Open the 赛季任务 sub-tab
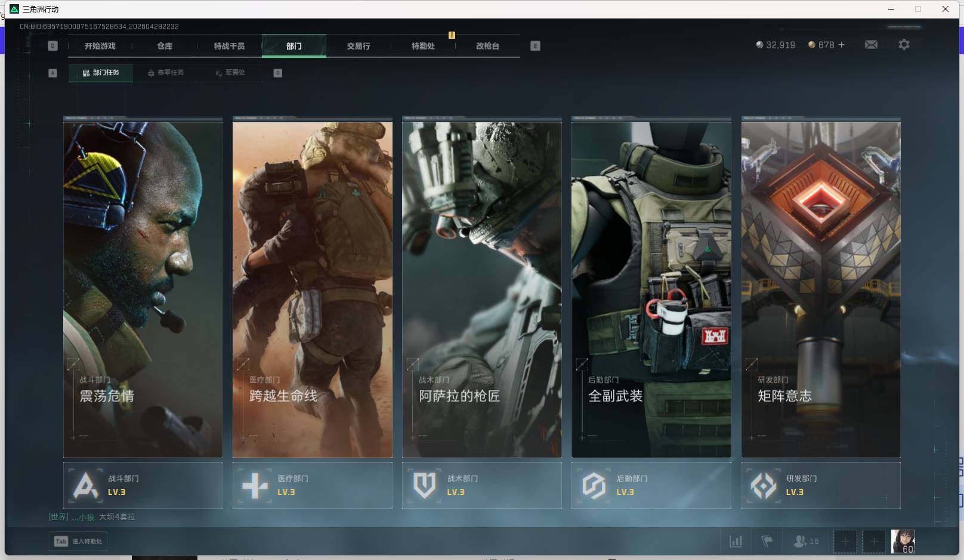Screen dimensions: 964x560 (x=166, y=73)
